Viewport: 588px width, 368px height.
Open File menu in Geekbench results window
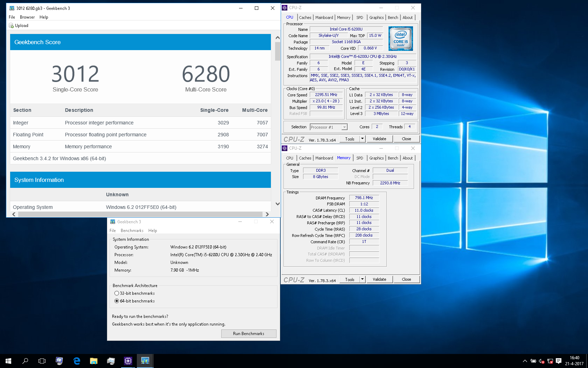tap(12, 17)
